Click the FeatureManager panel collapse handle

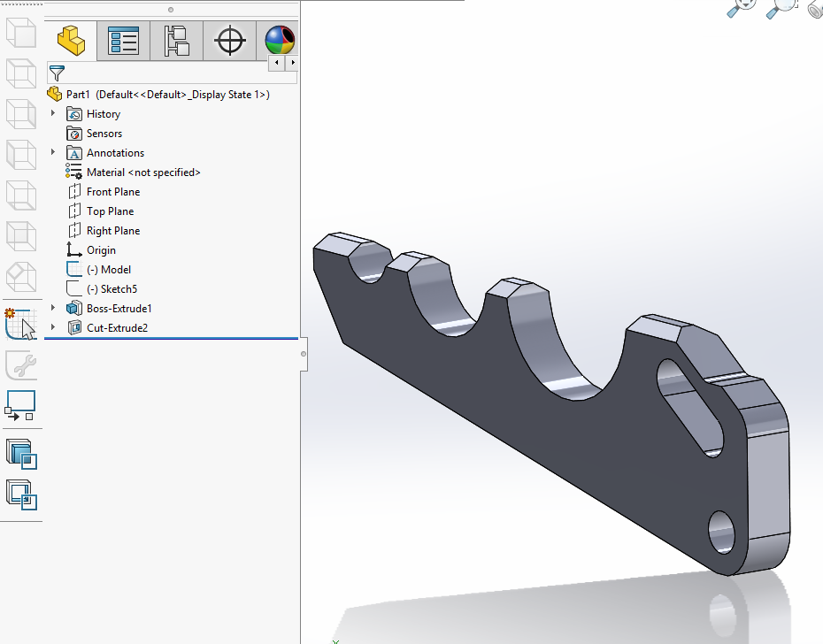(x=304, y=354)
